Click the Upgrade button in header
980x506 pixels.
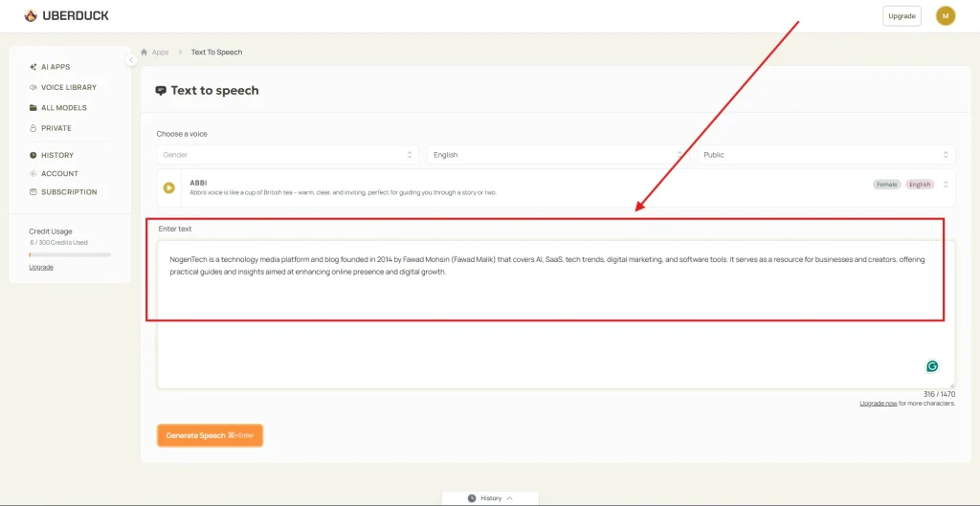(x=902, y=16)
